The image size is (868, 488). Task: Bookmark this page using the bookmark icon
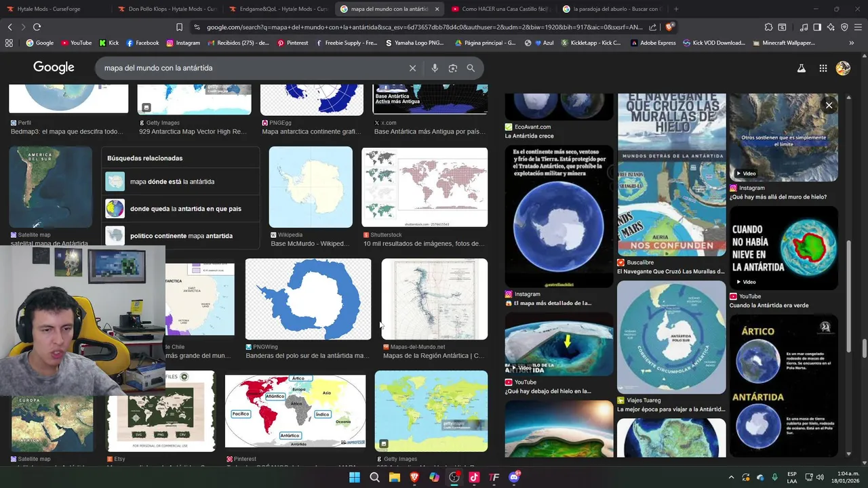(x=179, y=27)
